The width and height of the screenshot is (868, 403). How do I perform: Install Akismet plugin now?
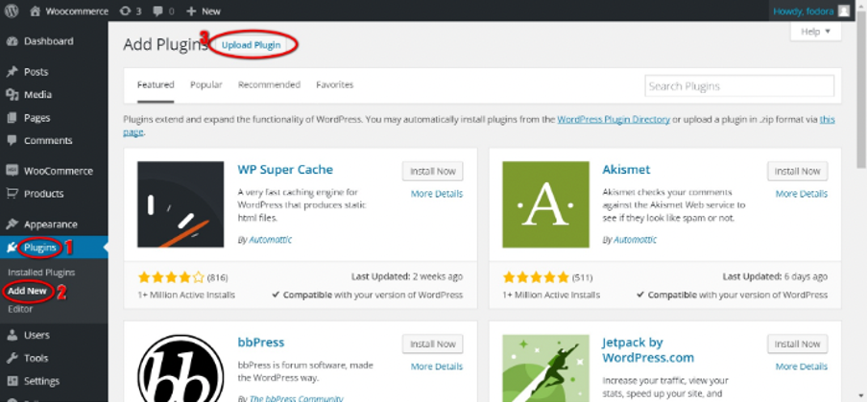(x=797, y=171)
